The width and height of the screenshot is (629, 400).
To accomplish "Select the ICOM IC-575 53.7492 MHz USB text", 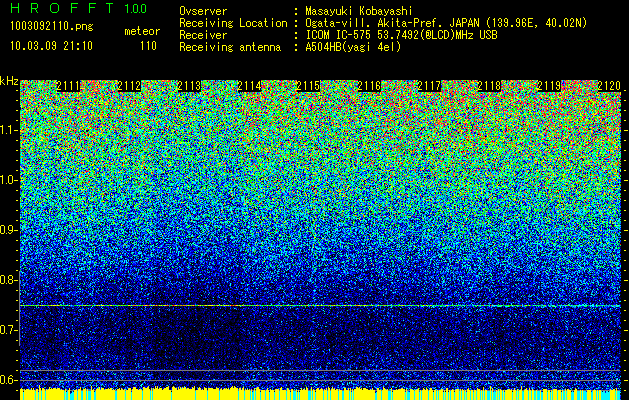I will point(401,35).
